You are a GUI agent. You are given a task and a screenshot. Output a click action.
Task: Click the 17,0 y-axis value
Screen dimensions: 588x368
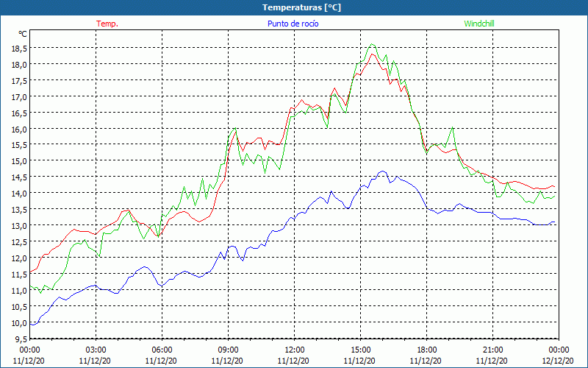click(x=21, y=96)
